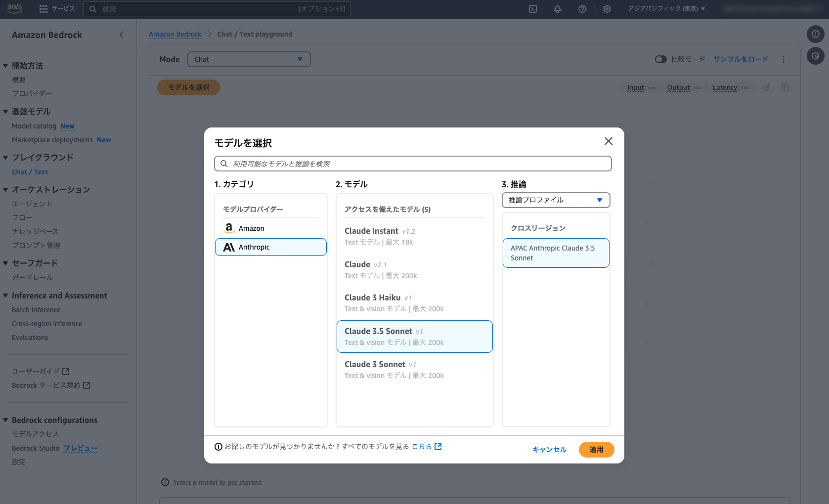
Task: Open フロー in sidebar
Action: coord(22,217)
